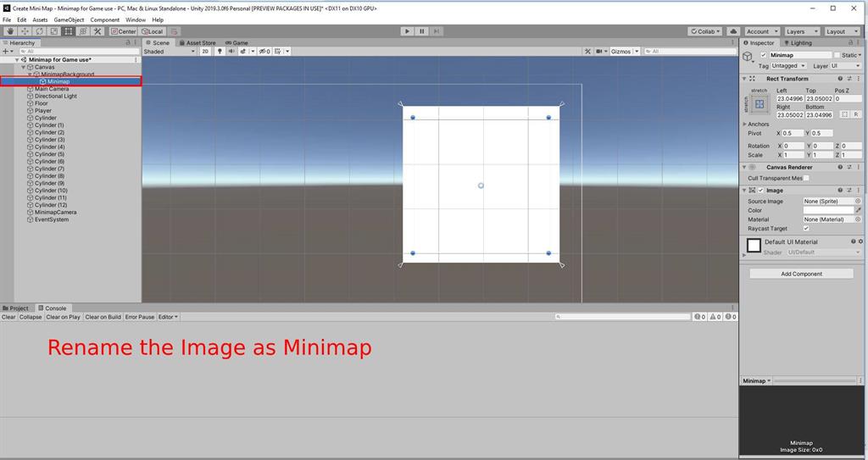
Task: Open the Component menu
Action: point(104,19)
